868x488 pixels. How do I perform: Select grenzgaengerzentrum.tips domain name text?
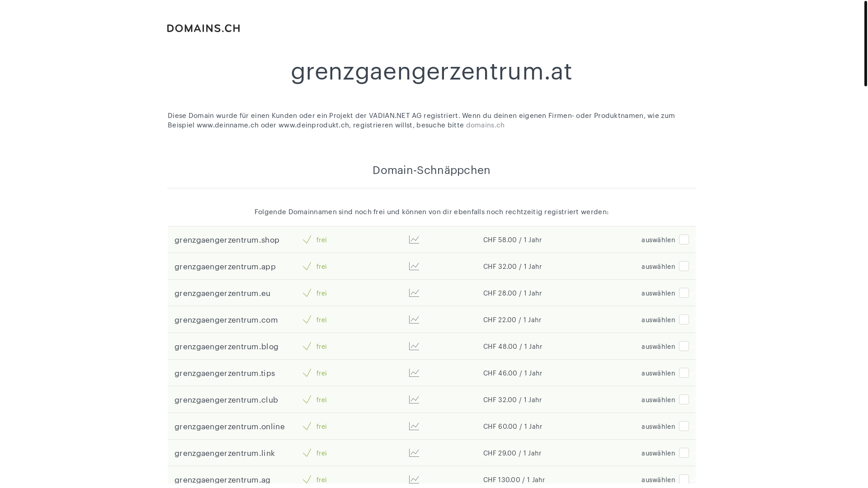(x=225, y=373)
